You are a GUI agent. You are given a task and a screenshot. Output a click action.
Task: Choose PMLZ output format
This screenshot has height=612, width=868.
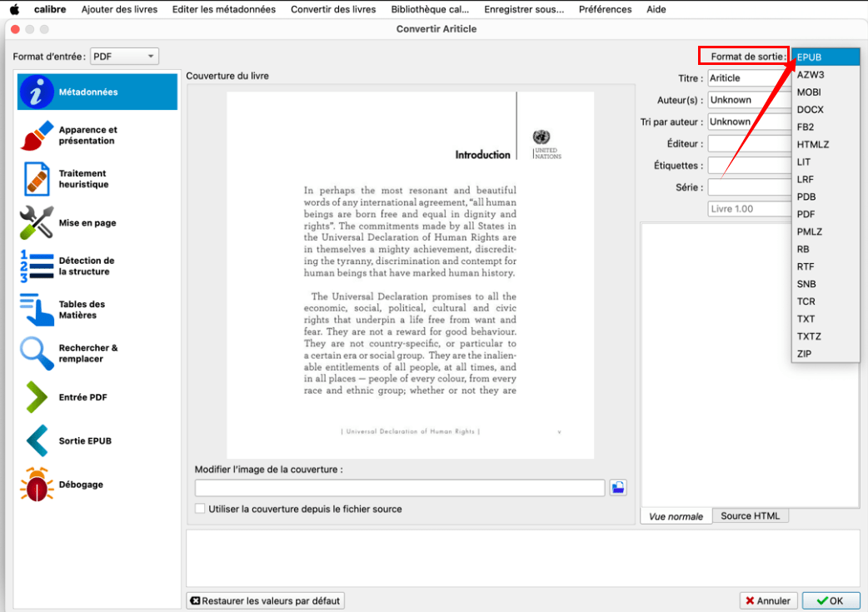(x=826, y=231)
